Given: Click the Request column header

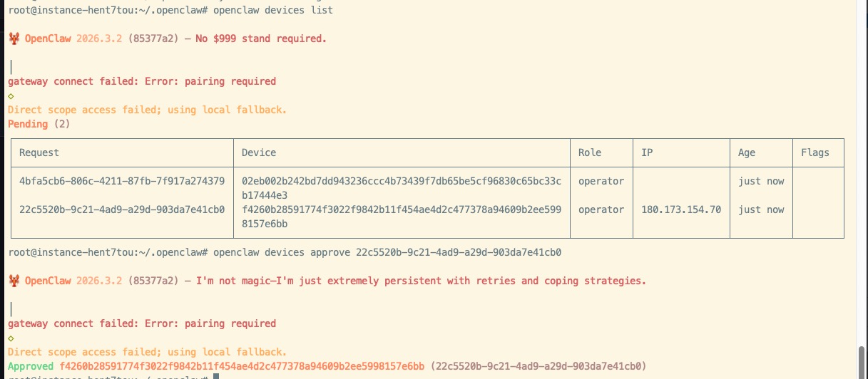Looking at the screenshot, I should (x=39, y=152).
